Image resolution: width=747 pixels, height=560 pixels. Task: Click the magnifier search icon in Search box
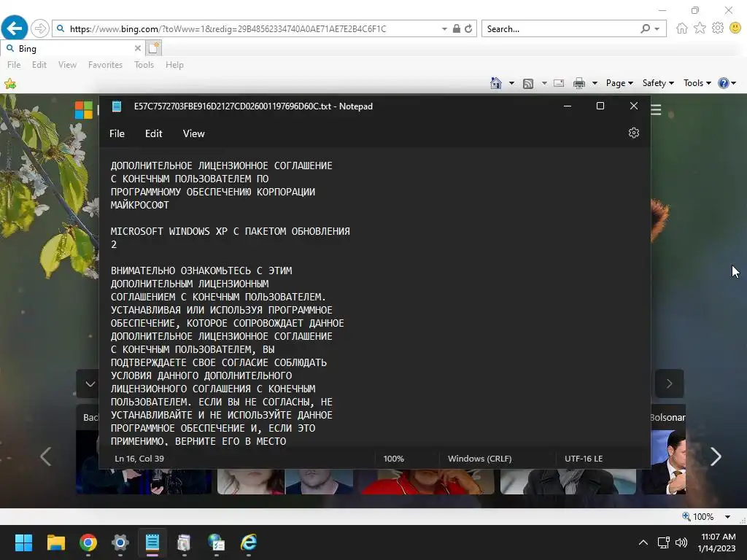[645, 28]
